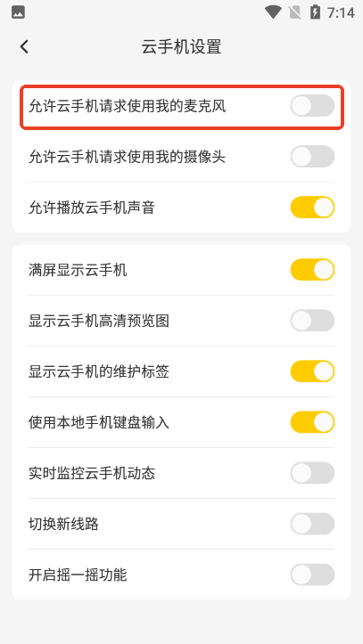
Task: Tap the picture notification icon in status bar
Action: click(18, 12)
